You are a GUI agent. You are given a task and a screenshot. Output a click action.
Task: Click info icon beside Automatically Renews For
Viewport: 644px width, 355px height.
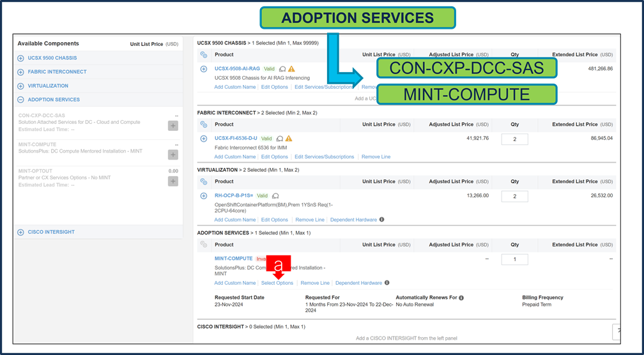click(x=461, y=298)
